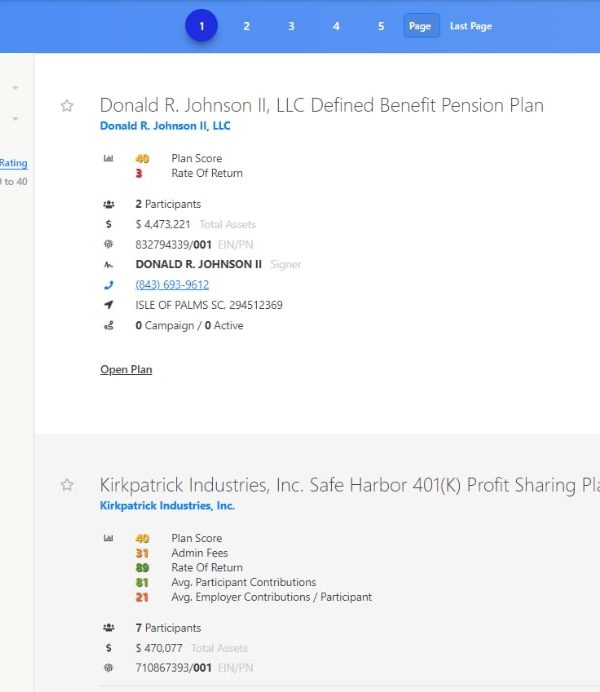Click the dollar icon beside $ 4,473,221

point(108,224)
